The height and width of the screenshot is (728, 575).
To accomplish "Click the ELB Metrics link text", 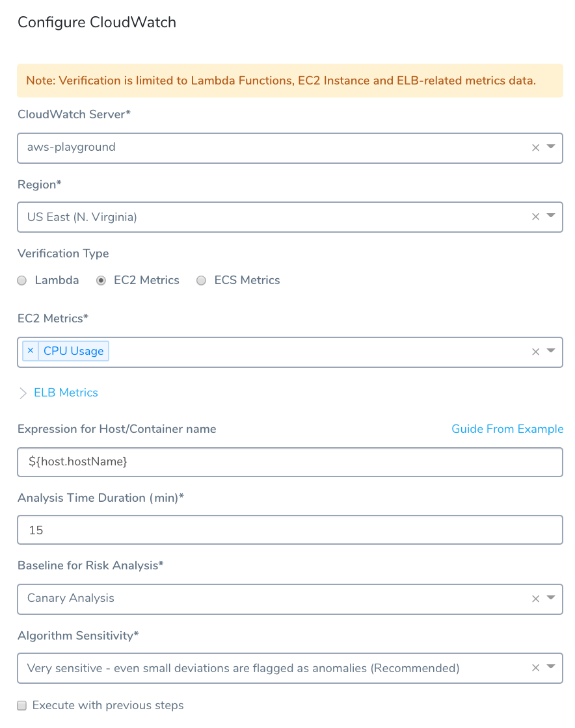I will [x=66, y=393].
